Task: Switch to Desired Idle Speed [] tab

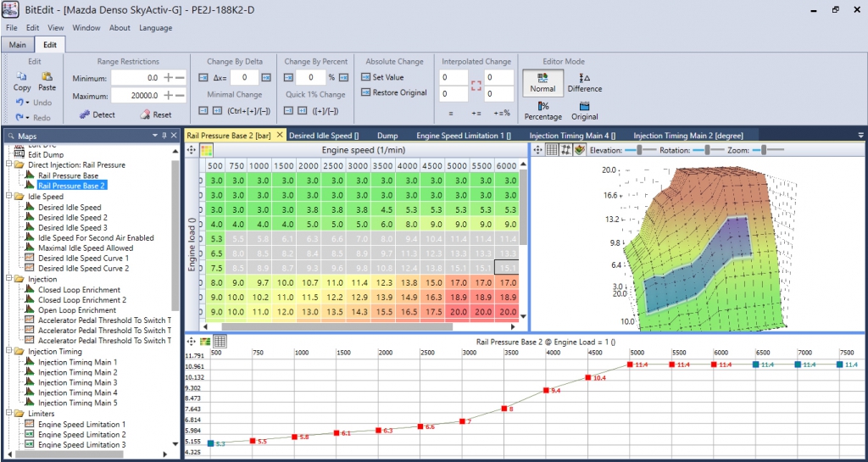Action: 324,135
